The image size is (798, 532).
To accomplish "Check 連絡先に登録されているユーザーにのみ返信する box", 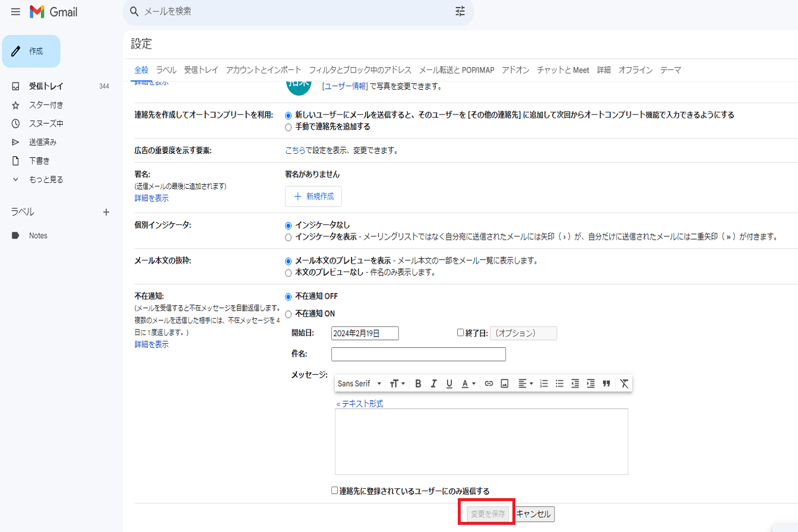I will point(335,491).
